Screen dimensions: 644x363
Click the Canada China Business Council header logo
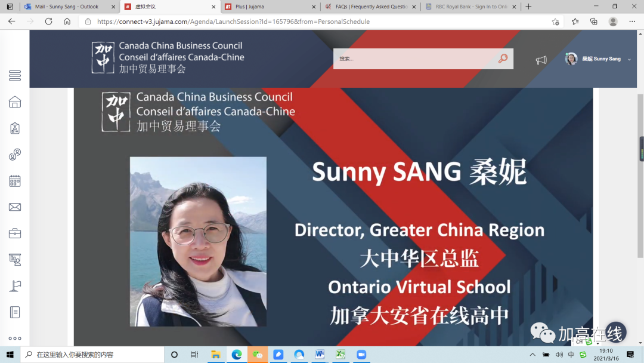[168, 57]
